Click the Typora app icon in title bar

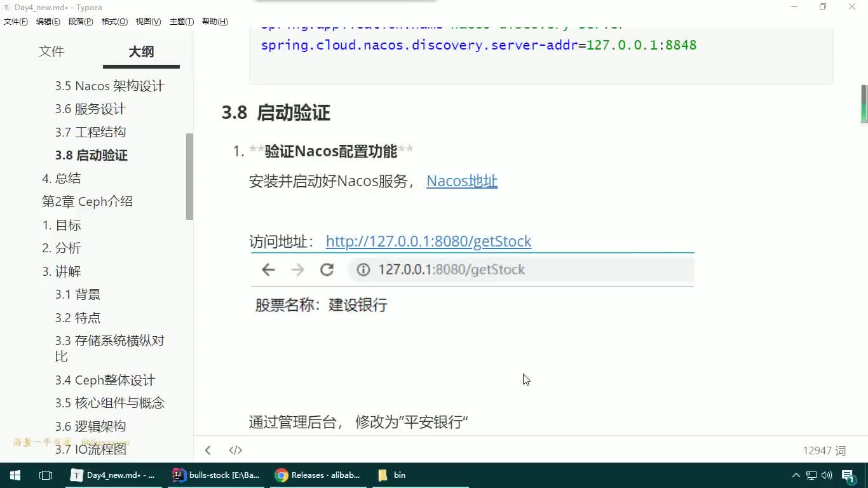6,7
